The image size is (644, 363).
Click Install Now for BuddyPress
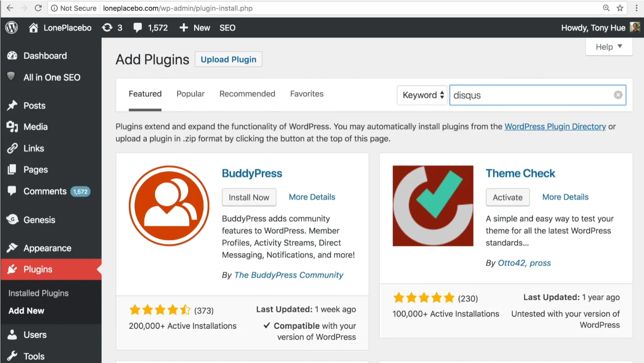pos(249,197)
